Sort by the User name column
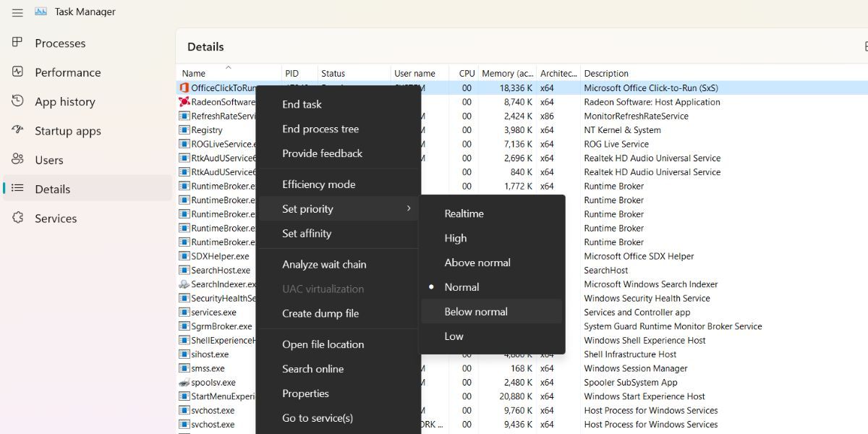 420,73
